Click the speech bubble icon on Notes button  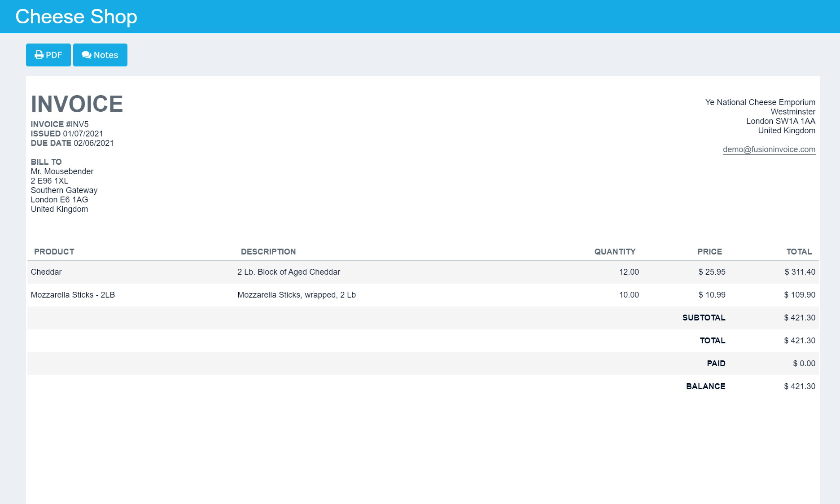(x=87, y=54)
